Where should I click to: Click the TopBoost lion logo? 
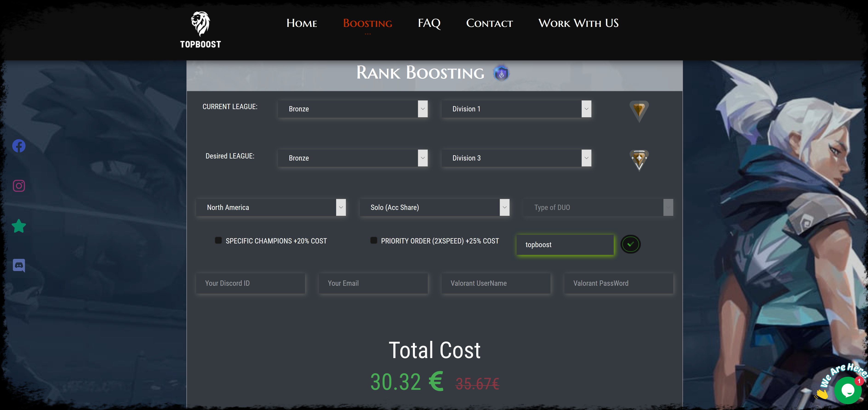point(200,30)
